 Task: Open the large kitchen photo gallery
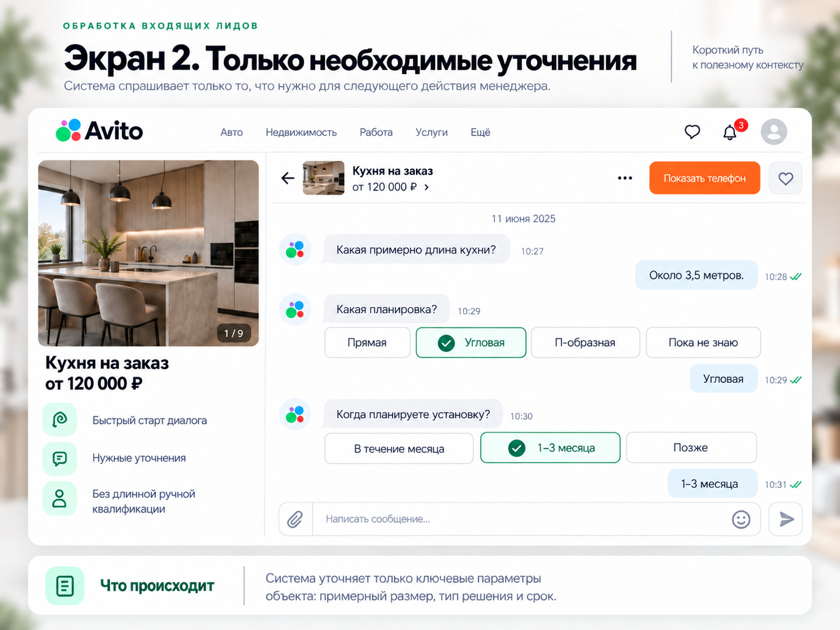(x=149, y=253)
